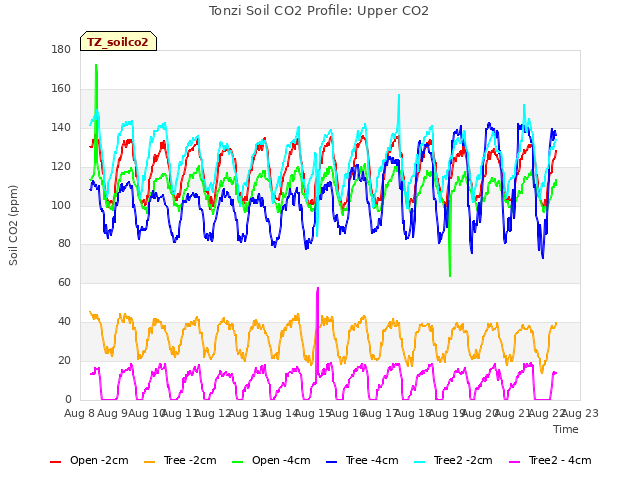Click the red Open -2cm legend swatch
The height and width of the screenshot is (480, 640).
[x=55, y=462]
